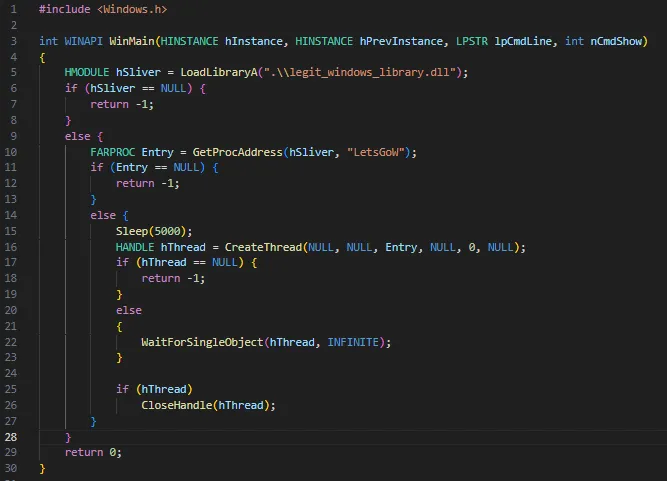
Task: Place cursor on hPrevInstance parameter
Action: click(x=401, y=41)
